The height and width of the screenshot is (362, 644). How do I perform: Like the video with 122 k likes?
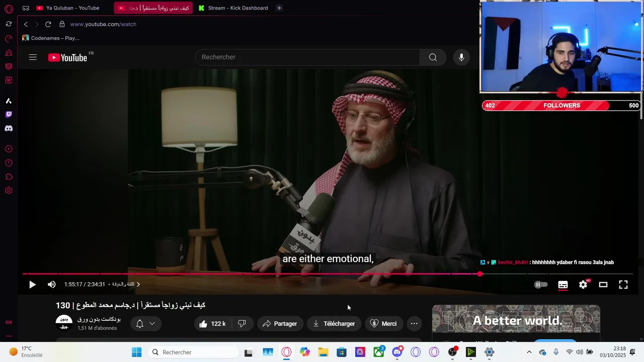[212, 324]
